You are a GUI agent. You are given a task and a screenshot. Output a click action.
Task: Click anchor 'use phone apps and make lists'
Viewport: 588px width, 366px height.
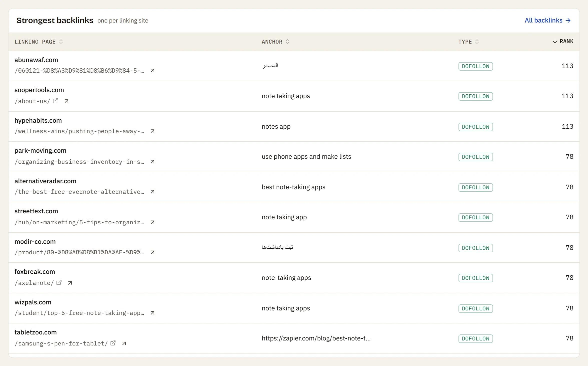tap(306, 156)
